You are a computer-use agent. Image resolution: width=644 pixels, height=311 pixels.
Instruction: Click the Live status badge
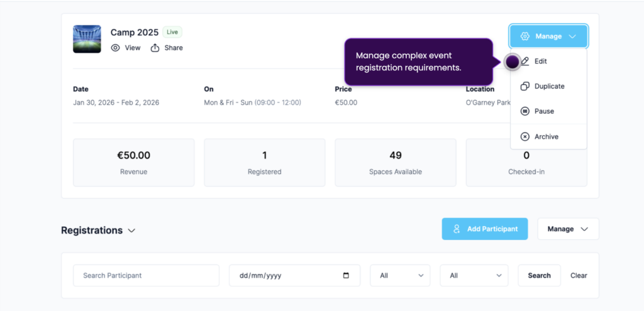pos(172,32)
